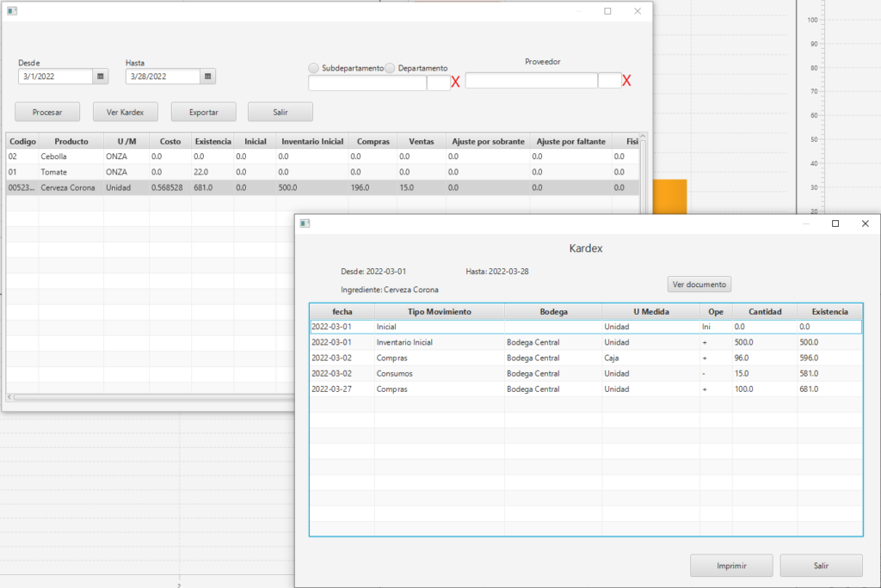This screenshot has width=881, height=588.
Task: Clear Proveedor filter with red X
Action: 626,81
